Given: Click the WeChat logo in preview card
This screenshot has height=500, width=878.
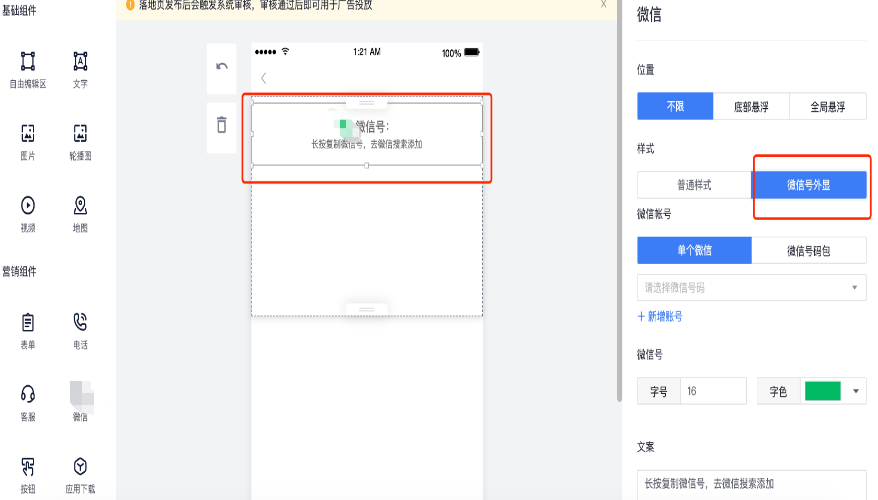Looking at the screenshot, I should coord(345,127).
